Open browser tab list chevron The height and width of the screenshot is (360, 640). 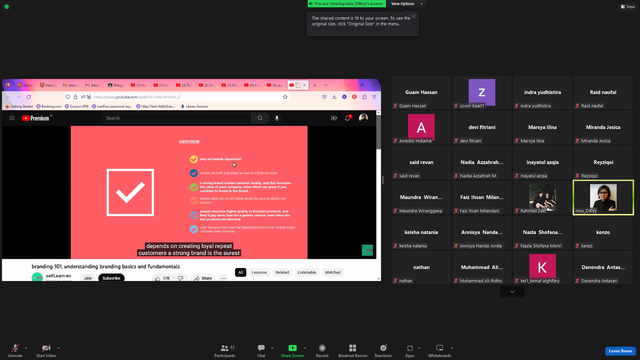326,85
